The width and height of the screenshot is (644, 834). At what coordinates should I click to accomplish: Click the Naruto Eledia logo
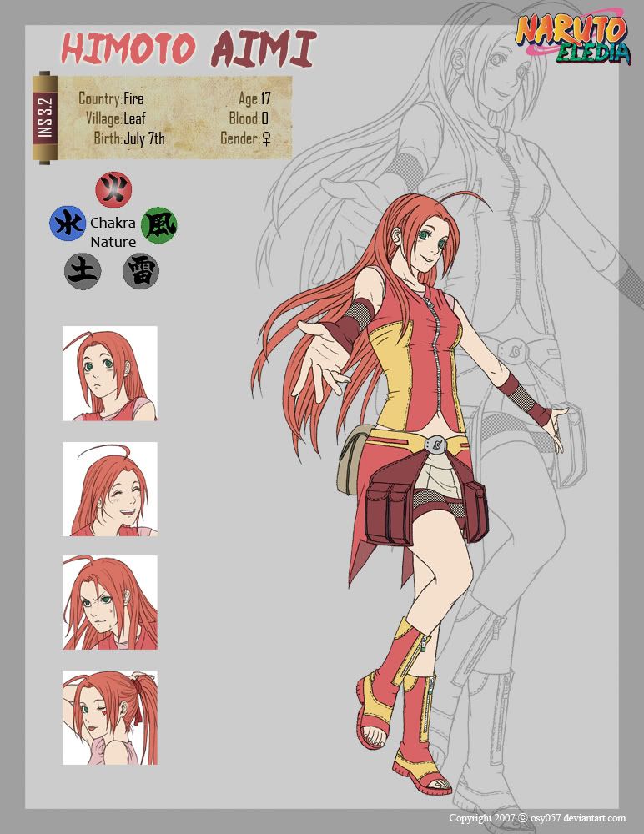[574, 37]
